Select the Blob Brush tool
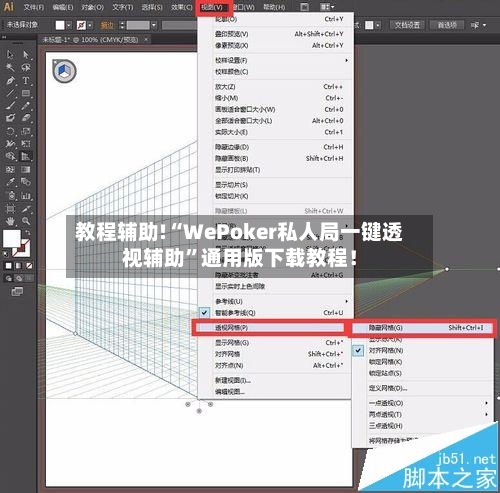Viewport: 500px width, 493px height. [x=10, y=118]
